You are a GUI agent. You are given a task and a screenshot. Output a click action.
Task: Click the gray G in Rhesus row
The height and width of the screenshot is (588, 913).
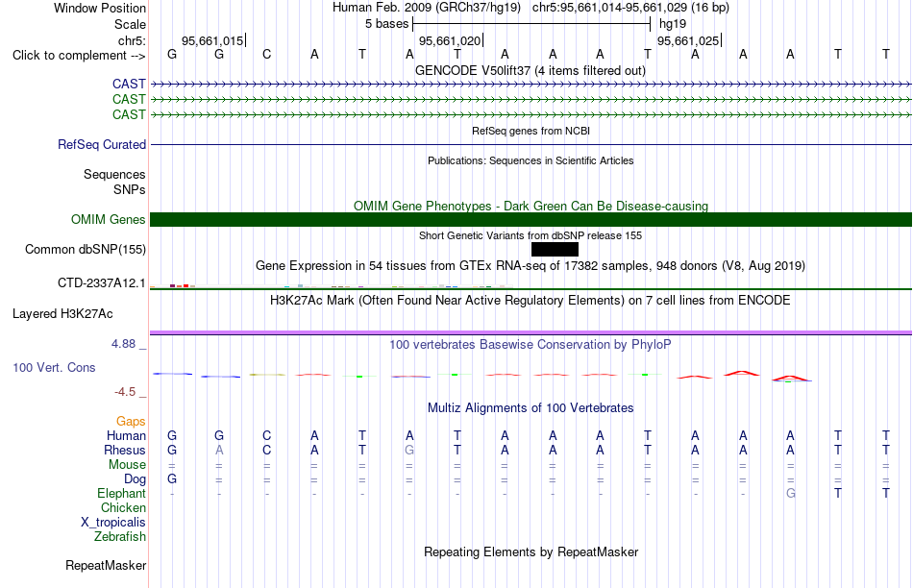409,450
